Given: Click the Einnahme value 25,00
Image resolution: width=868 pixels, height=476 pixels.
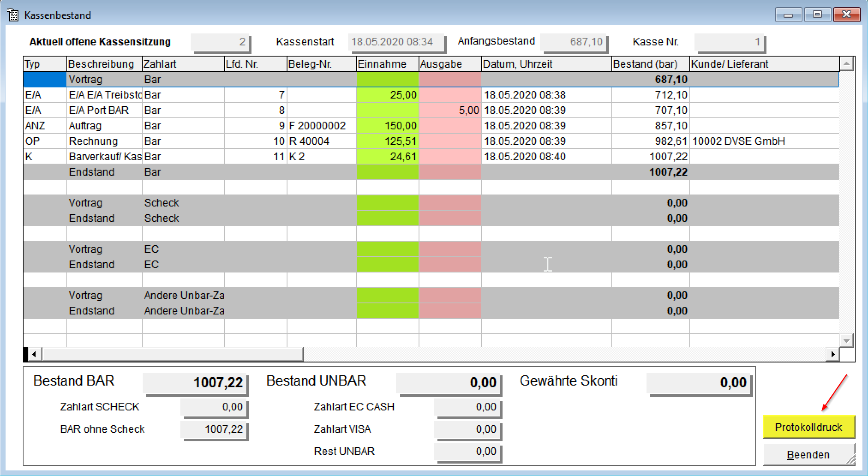Looking at the screenshot, I should click(388, 95).
